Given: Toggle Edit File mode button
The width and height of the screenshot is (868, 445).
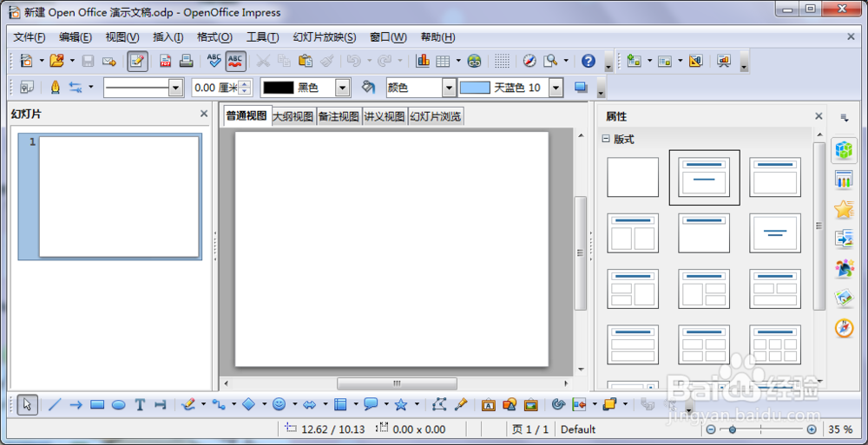Looking at the screenshot, I should [137, 61].
